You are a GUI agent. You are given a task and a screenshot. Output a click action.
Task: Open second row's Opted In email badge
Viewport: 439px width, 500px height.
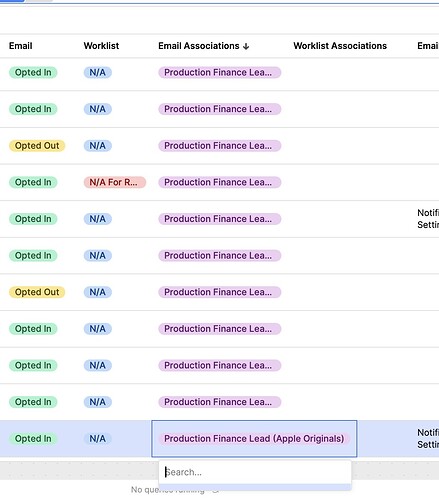(x=33, y=109)
